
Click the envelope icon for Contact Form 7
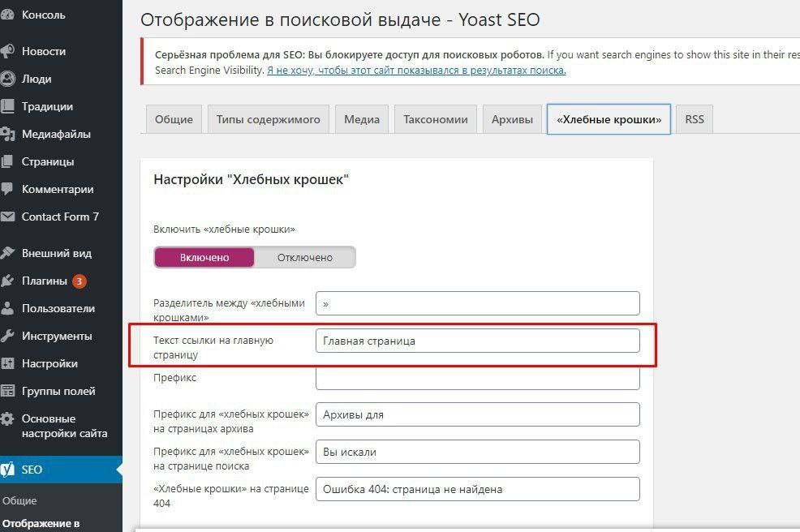click(x=7, y=217)
